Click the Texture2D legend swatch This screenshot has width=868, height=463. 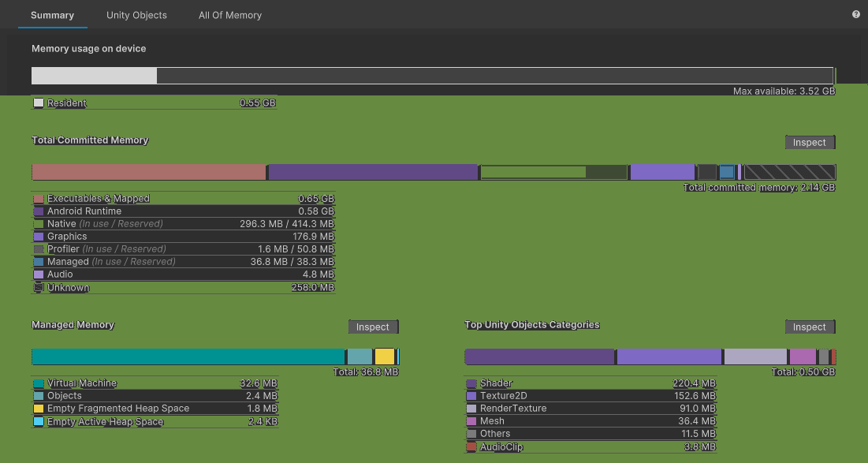pyautogui.click(x=471, y=395)
